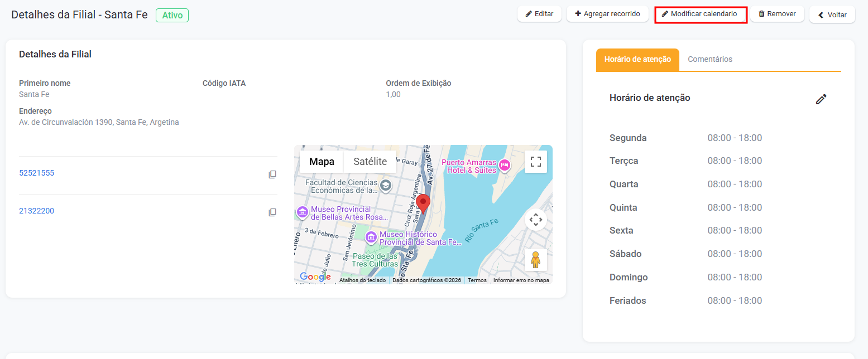The image size is (868, 359).
Task: Select the Horário de atenção tab
Action: click(x=637, y=59)
